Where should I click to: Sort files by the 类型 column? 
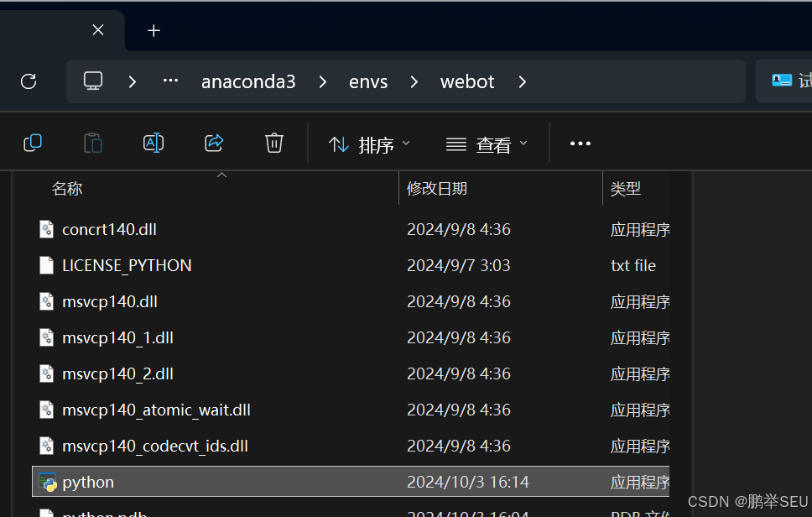pos(626,188)
